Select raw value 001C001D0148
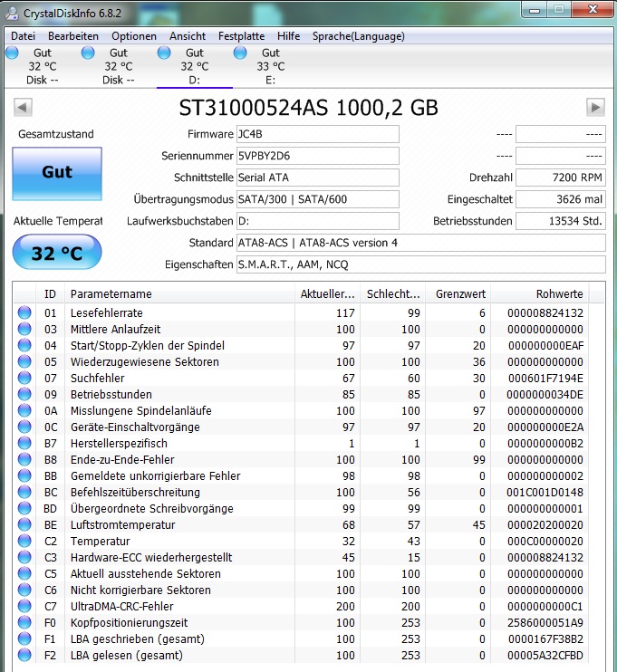This screenshot has width=617, height=672. click(545, 492)
